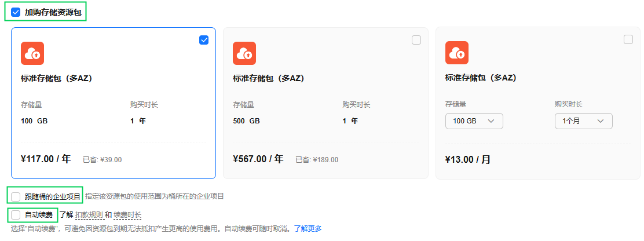Click the chevron arrow in 购买时长 dropdown
Image resolution: width=644 pixels, height=241 pixels.
click(x=601, y=121)
